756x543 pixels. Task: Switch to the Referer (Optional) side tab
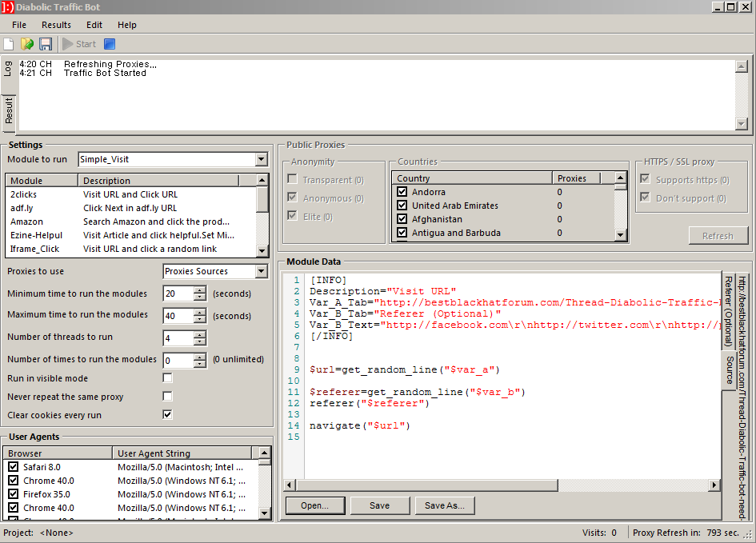pyautogui.click(x=728, y=311)
